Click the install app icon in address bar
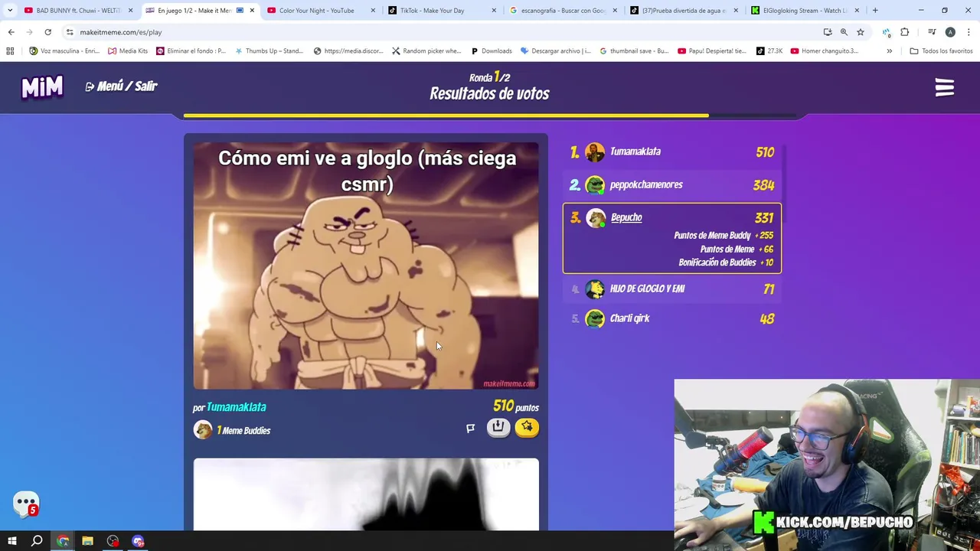 828,32
